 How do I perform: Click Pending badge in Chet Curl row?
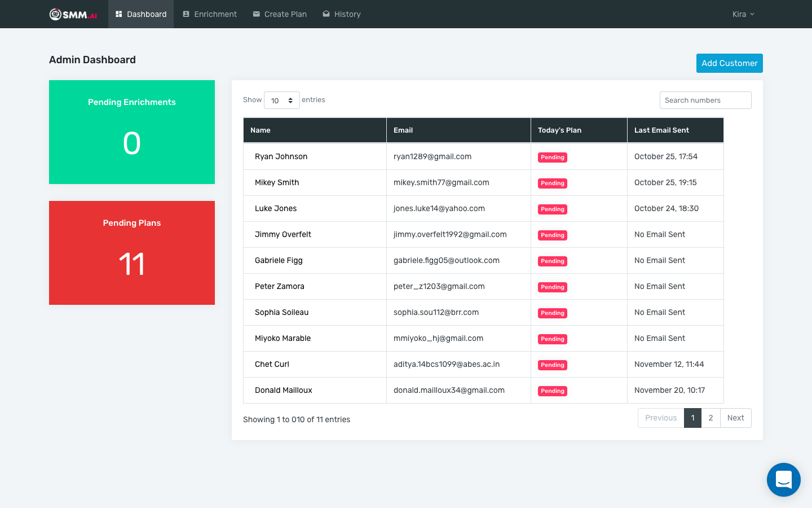[553, 365]
